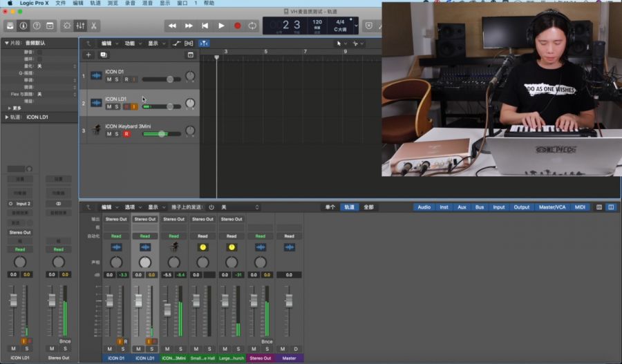This screenshot has width=622, height=364.
Task: Switch mixer view to 全部 tab
Action: point(368,207)
